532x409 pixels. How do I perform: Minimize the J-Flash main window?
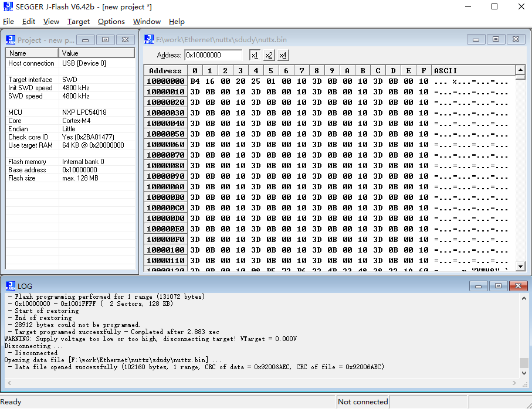pyautogui.click(x=468, y=7)
